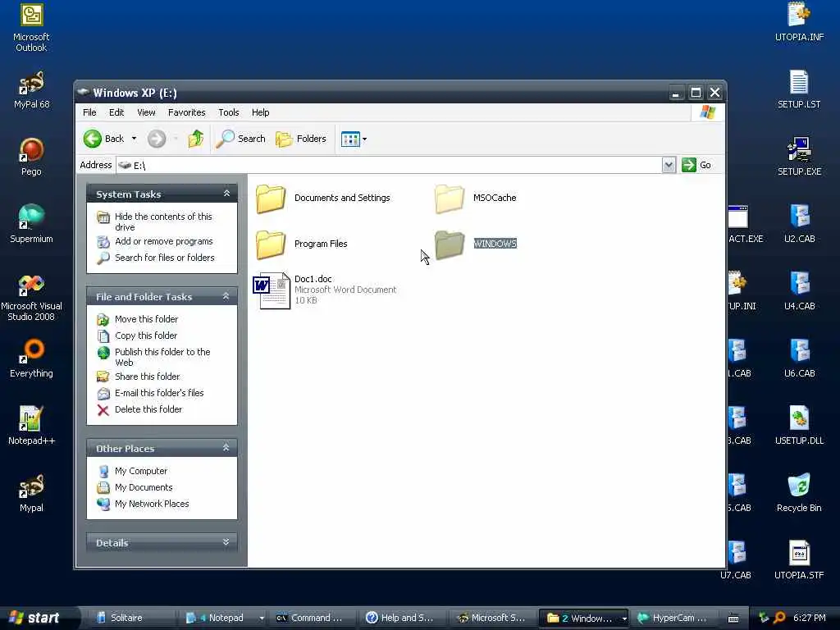The width and height of the screenshot is (840, 630).
Task: Select U4.CAB desktop file
Action: tap(799, 292)
